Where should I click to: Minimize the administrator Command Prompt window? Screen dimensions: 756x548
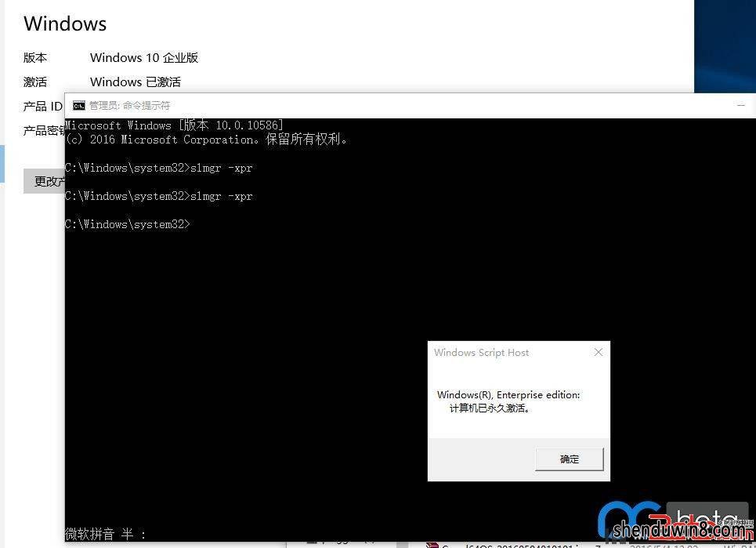coord(741,105)
